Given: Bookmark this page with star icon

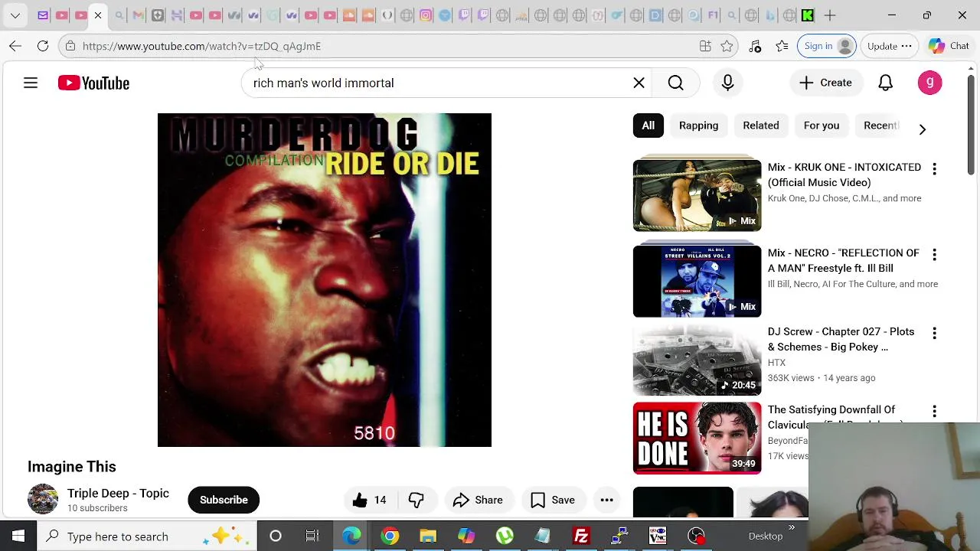Looking at the screenshot, I should 727,46.
